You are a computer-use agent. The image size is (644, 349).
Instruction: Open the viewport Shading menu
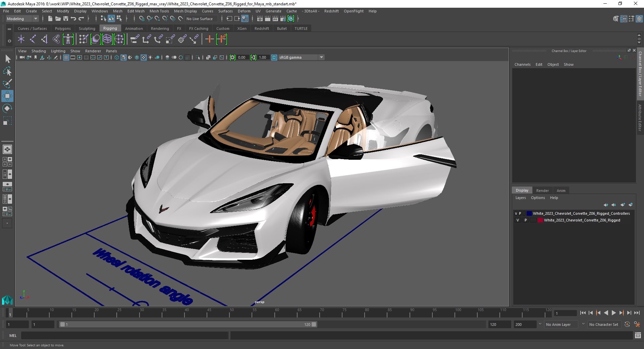pos(39,51)
